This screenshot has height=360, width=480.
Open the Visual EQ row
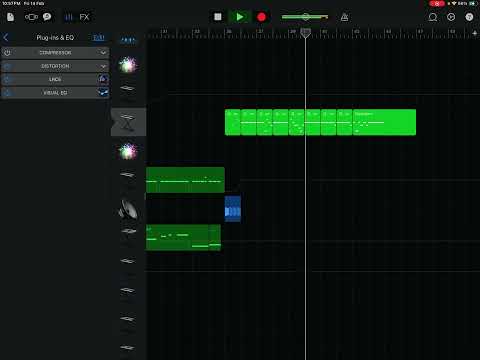pos(55,93)
